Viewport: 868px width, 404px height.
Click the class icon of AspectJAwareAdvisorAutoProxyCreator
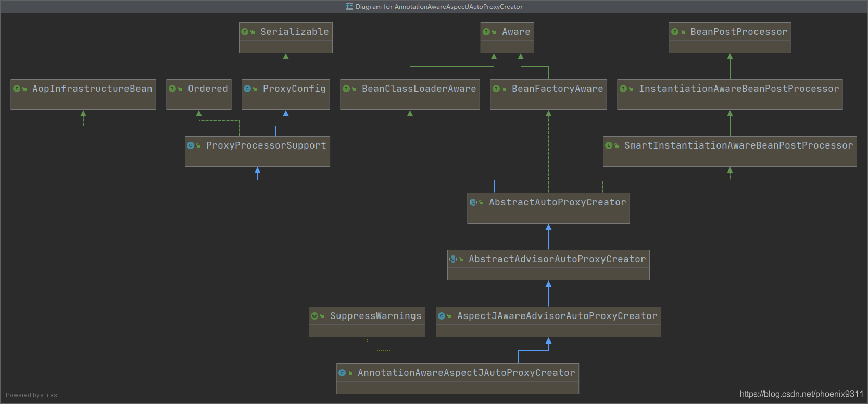point(442,316)
